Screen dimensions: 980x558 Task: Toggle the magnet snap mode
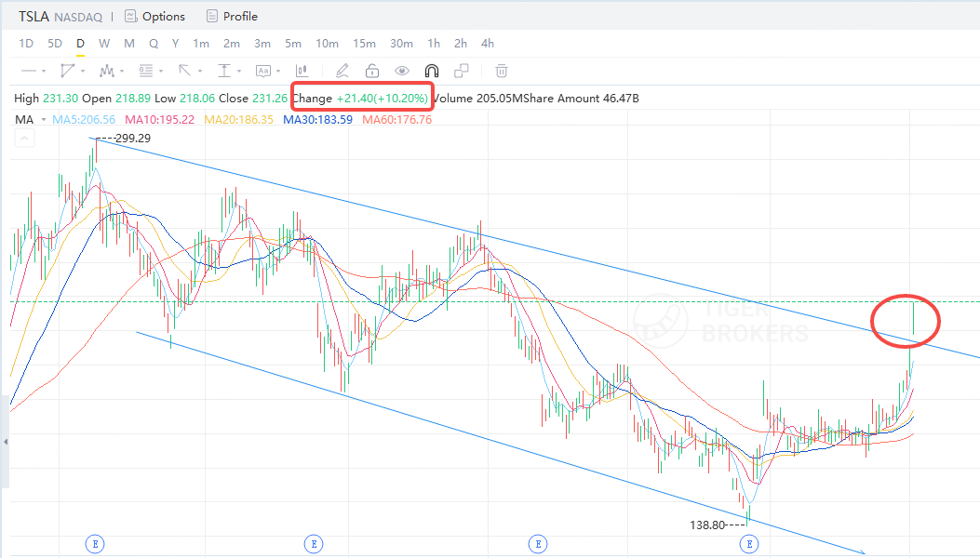pyautogui.click(x=432, y=71)
